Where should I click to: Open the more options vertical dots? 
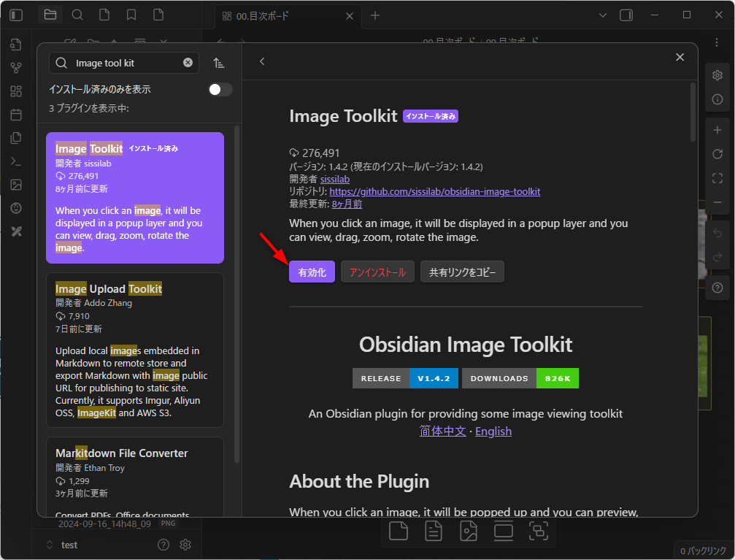pos(716,42)
